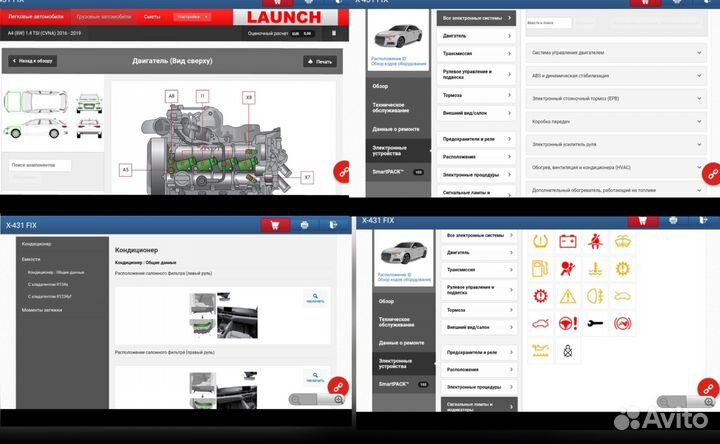720x444 pixels.
Task: Click the printer icon in the warning lamps screen
Action: click(673, 220)
